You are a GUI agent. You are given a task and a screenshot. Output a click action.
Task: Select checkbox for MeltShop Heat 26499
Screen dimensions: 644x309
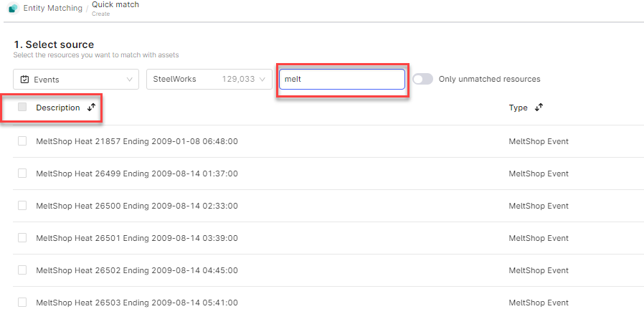coord(22,173)
